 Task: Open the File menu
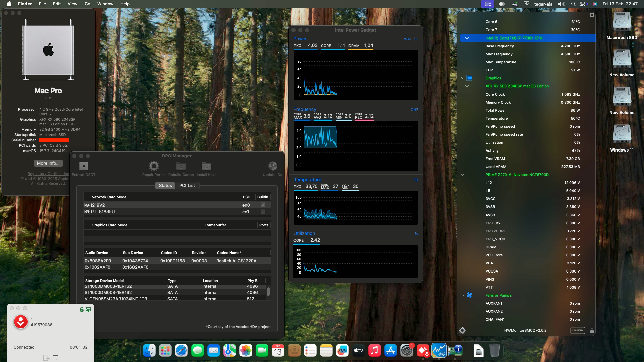42,4
